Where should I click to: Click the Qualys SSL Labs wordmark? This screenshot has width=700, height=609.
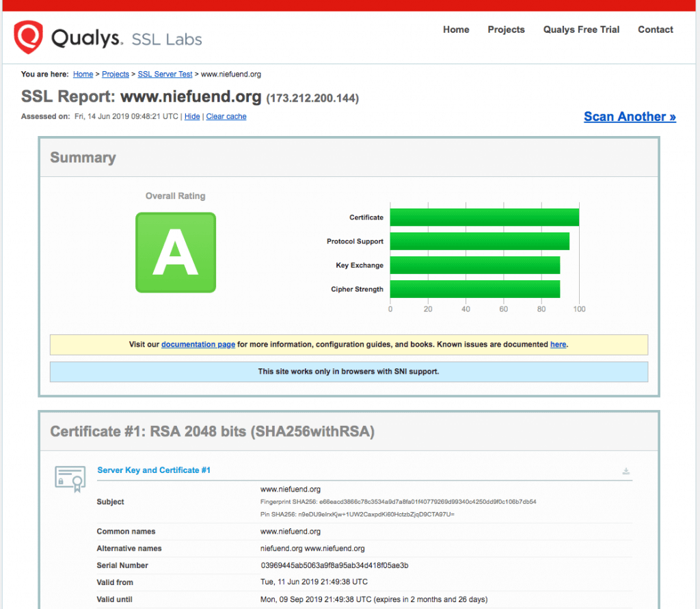126,38
